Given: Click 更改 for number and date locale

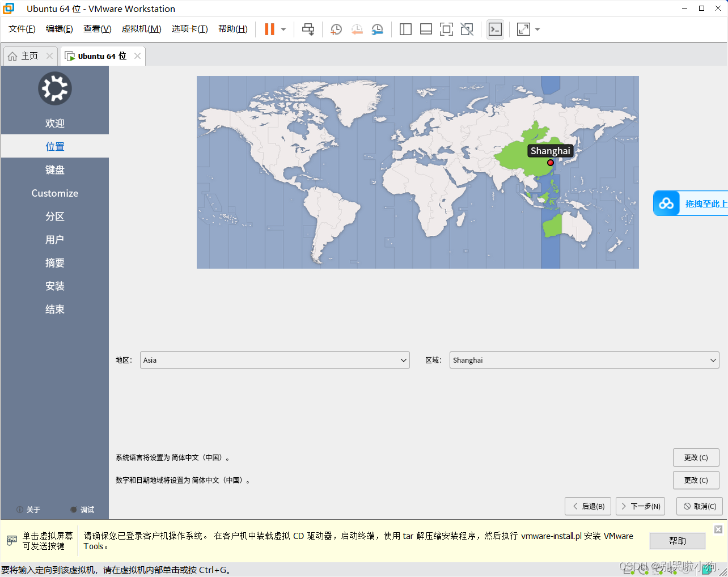Looking at the screenshot, I should click(696, 480).
